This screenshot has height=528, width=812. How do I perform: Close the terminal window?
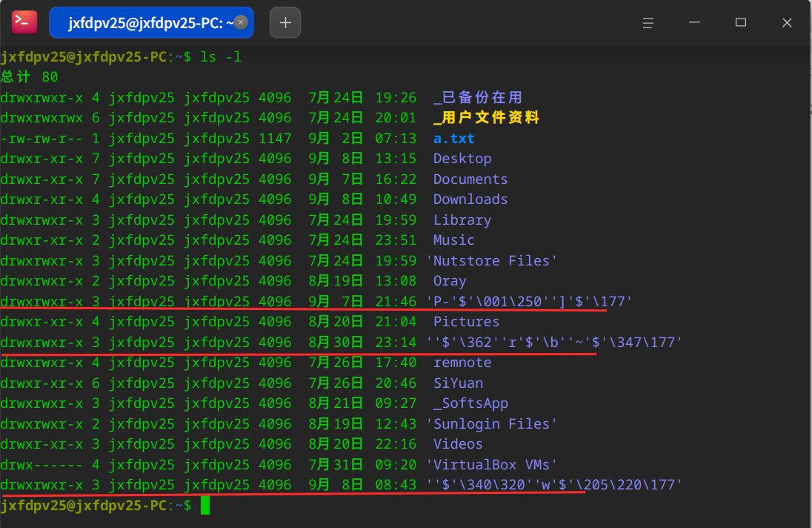tap(787, 23)
